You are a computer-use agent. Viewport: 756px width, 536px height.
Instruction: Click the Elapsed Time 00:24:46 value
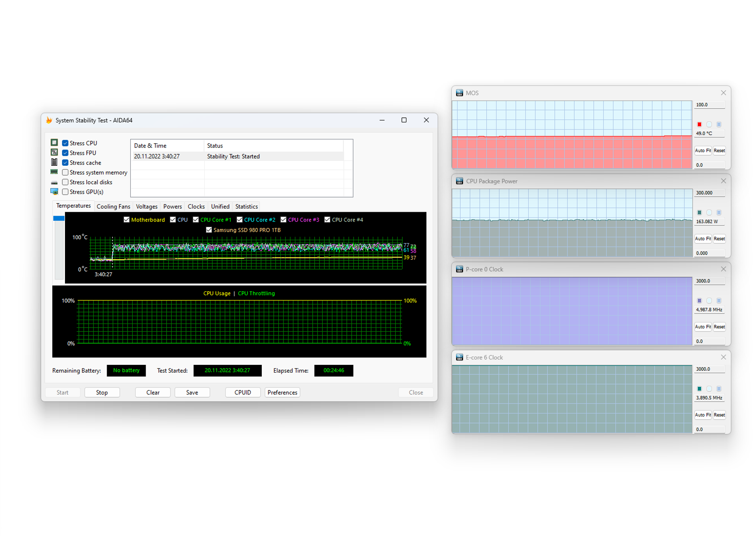click(334, 370)
